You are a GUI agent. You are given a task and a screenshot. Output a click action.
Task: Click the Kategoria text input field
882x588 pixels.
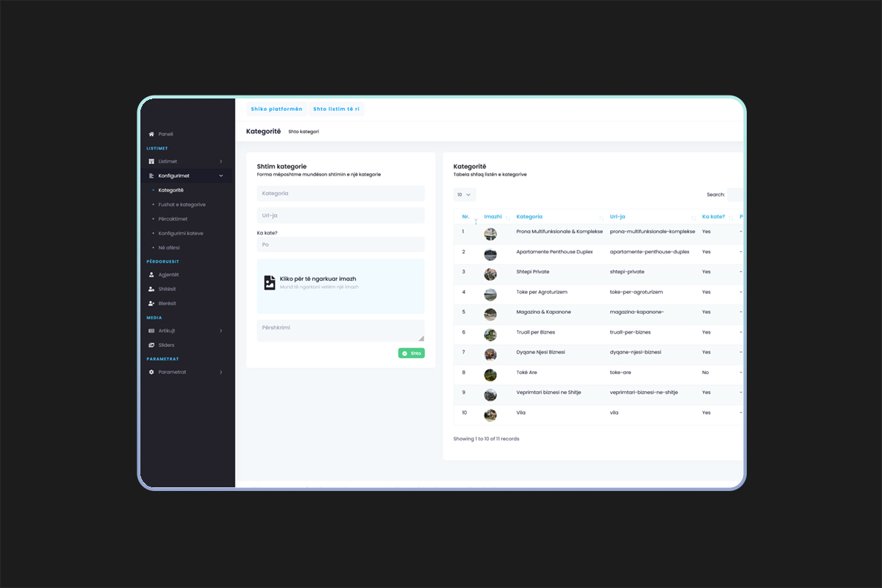pyautogui.click(x=340, y=193)
